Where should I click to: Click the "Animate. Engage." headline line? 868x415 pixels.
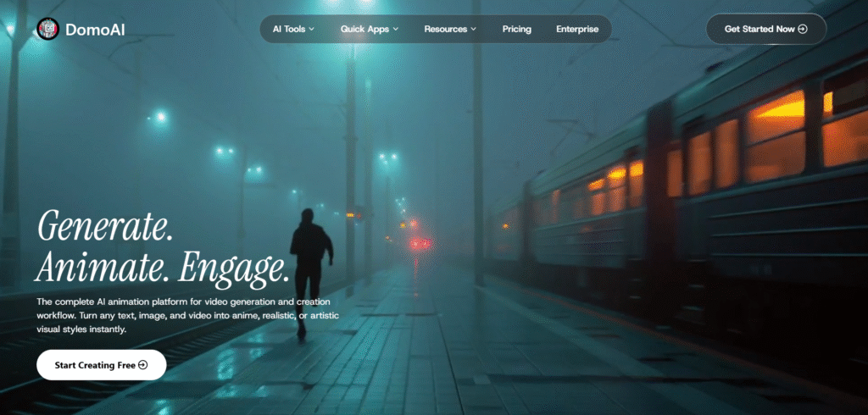tap(163, 268)
